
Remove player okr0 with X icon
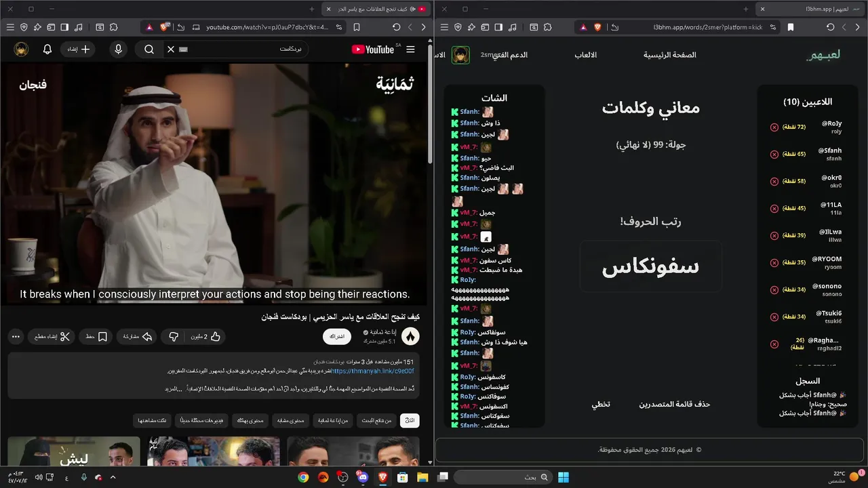[x=774, y=182]
